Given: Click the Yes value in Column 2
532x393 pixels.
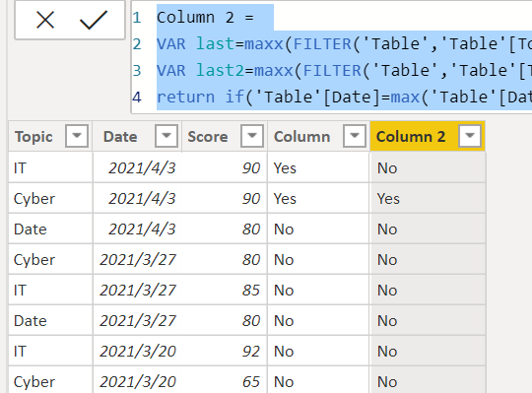Looking at the screenshot, I should [x=388, y=199].
